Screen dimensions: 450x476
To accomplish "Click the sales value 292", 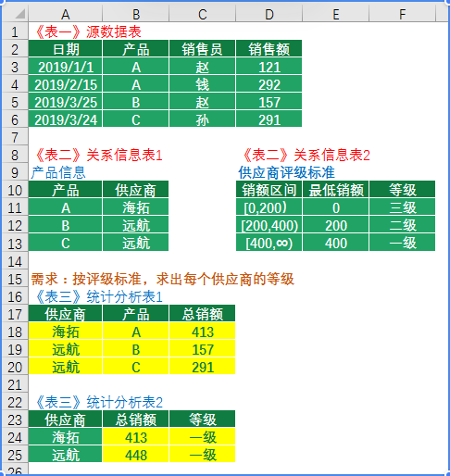I will pos(269,84).
